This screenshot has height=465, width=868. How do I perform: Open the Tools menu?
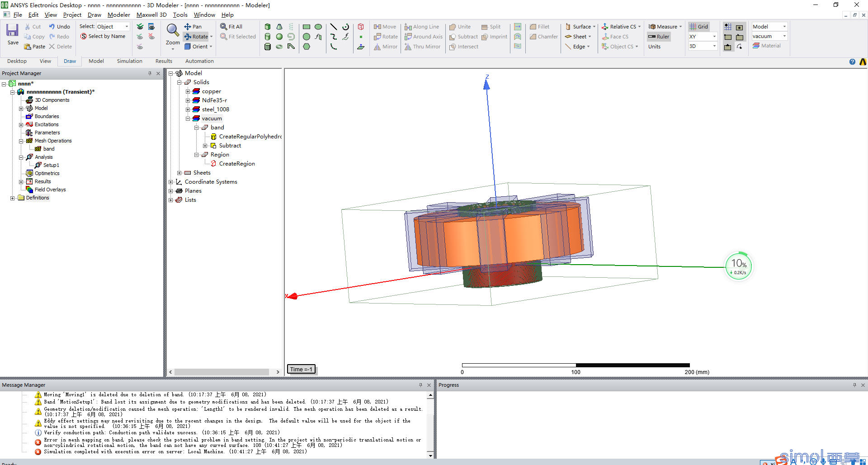point(180,15)
